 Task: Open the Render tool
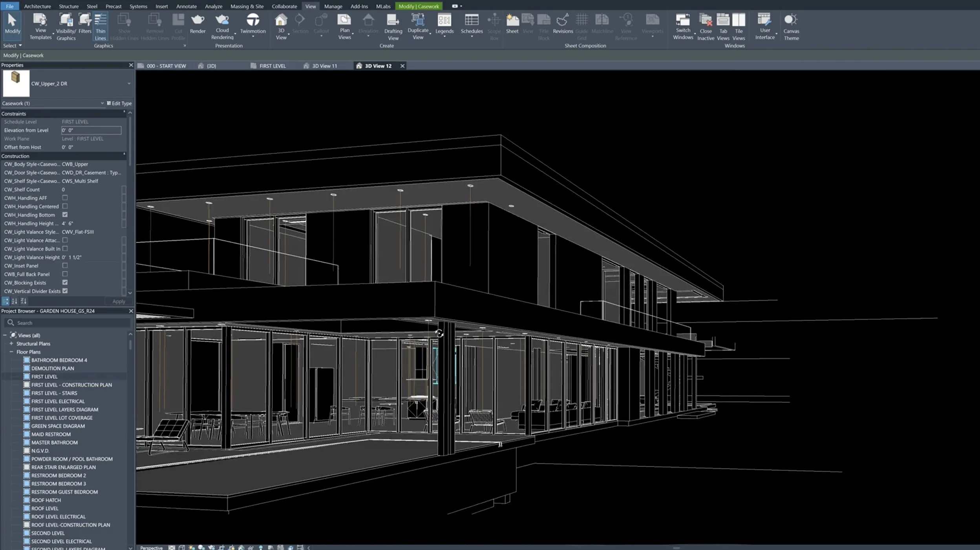pyautogui.click(x=198, y=24)
